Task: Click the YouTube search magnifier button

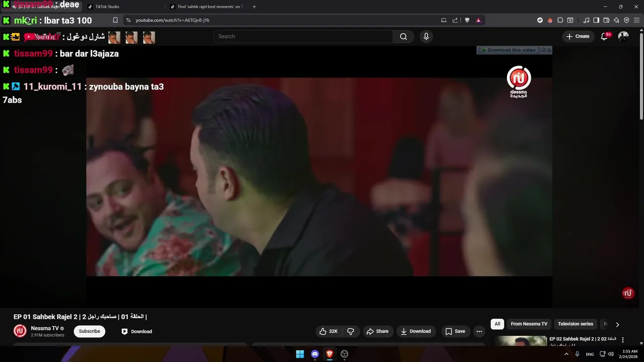Action: (404, 36)
